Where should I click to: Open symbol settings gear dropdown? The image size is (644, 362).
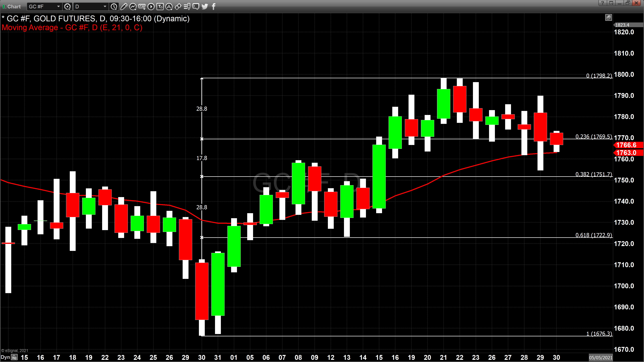pos(67,7)
